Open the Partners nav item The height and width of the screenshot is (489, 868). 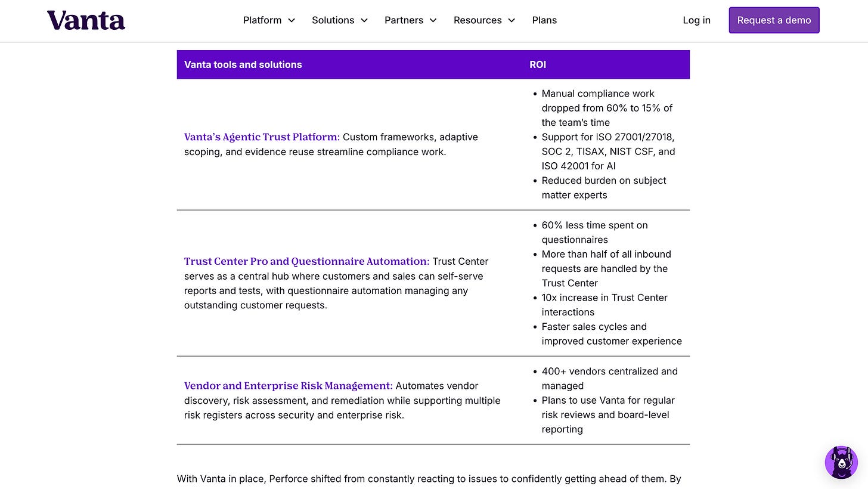click(404, 20)
